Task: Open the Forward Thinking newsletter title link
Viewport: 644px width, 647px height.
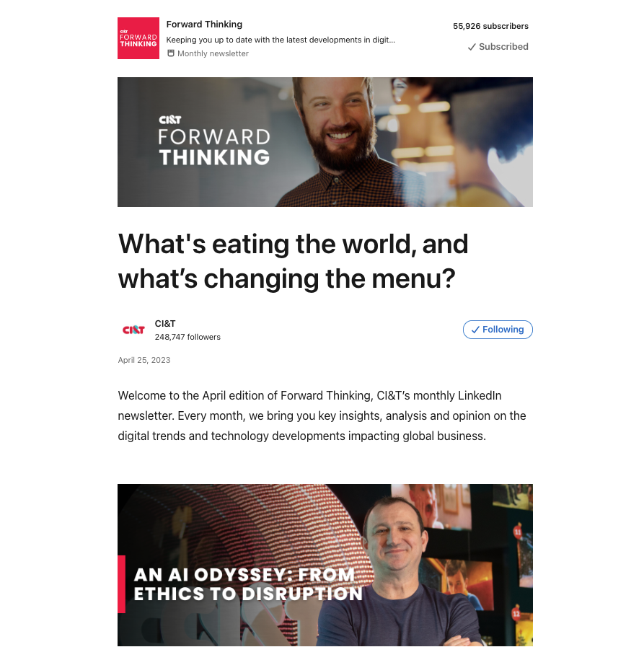Action: 204,25
